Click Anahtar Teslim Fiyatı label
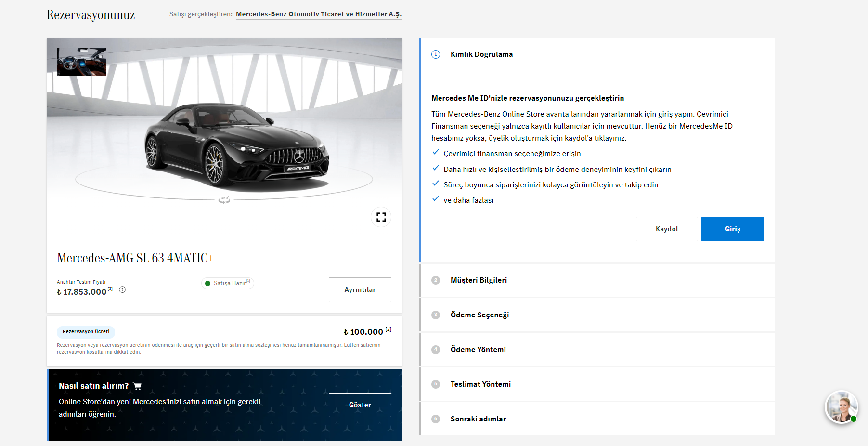 (x=81, y=282)
